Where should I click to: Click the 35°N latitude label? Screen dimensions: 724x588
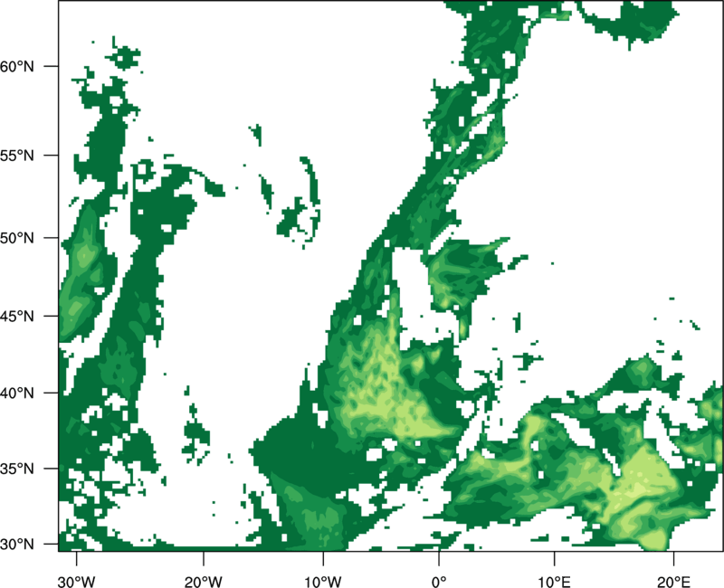tap(17, 469)
